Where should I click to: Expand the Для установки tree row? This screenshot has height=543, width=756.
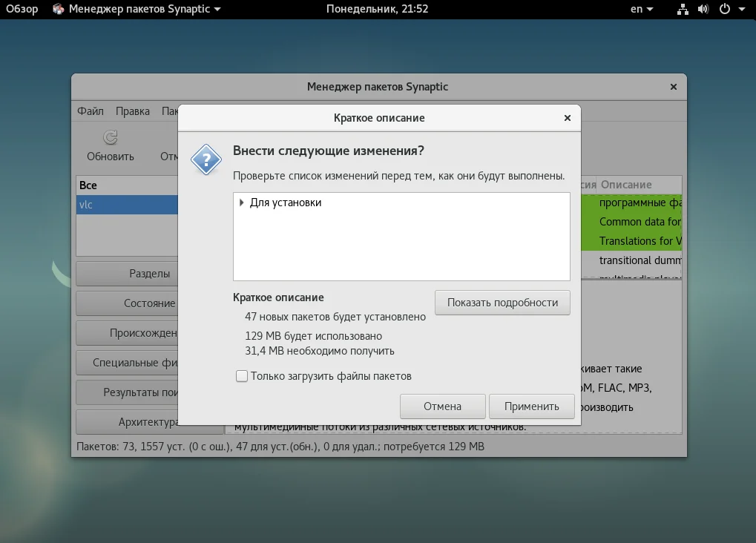click(x=242, y=203)
